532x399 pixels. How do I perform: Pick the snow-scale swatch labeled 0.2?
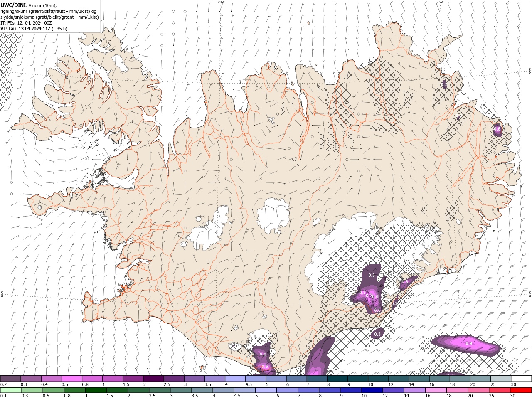(10, 379)
